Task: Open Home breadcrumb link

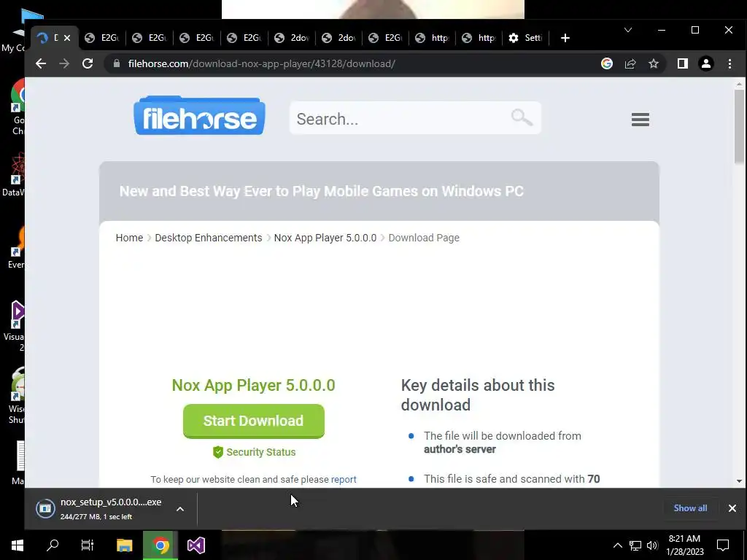Action: pyautogui.click(x=129, y=238)
